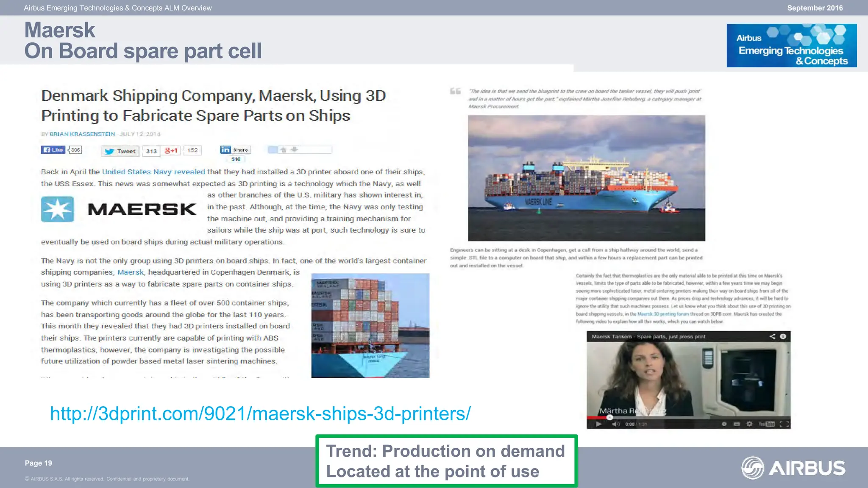Toggle video captions icon
Image resolution: width=868 pixels, height=488 pixels.
[737, 424]
